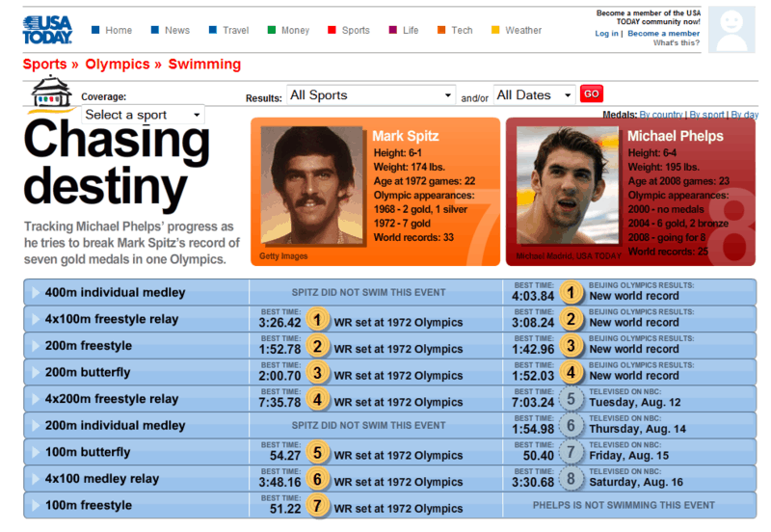The height and width of the screenshot is (532, 771).
Task: Click Spitz's gold medal number 1 icon
Action: (x=318, y=319)
